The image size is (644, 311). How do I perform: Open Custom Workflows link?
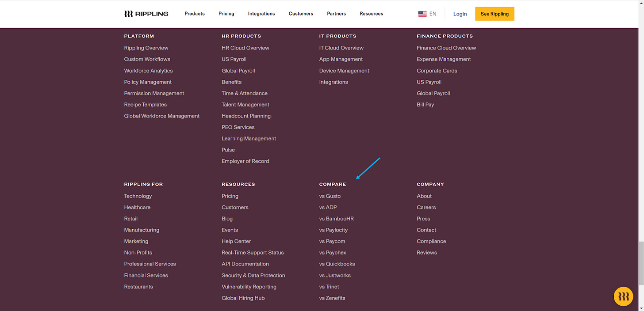[x=147, y=59]
